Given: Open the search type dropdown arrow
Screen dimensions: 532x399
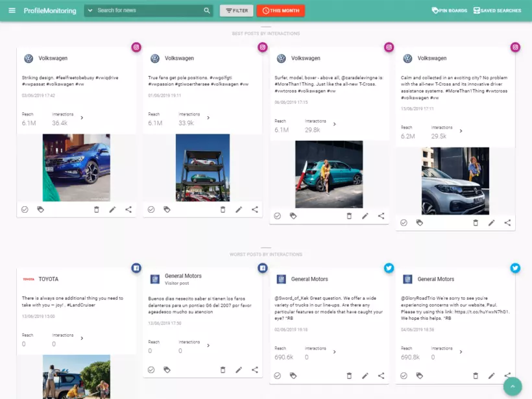Looking at the screenshot, I should pyautogui.click(x=90, y=10).
